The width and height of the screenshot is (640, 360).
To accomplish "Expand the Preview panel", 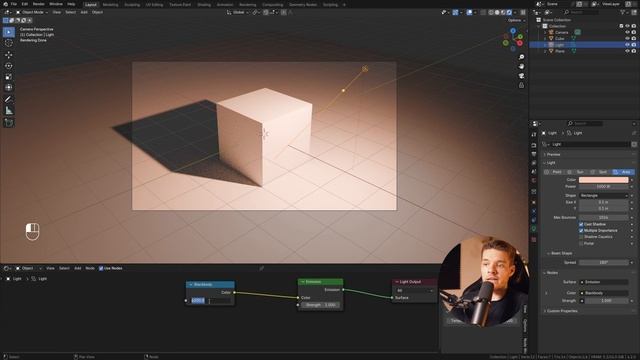I will coord(553,155).
